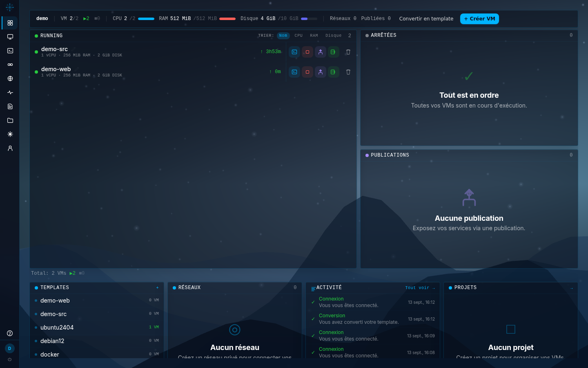Open the folder projects icon in sidebar
The height and width of the screenshot is (368, 588).
pos(10,120)
